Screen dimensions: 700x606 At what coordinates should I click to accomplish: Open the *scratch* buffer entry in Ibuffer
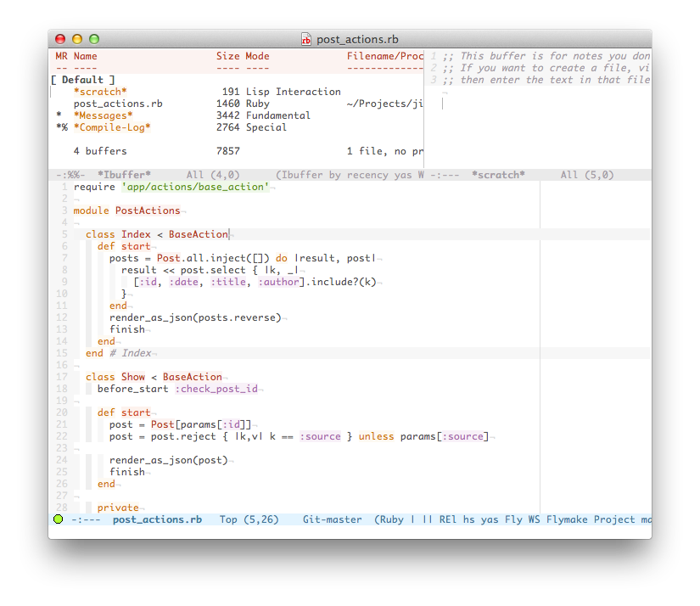pyautogui.click(x=100, y=92)
